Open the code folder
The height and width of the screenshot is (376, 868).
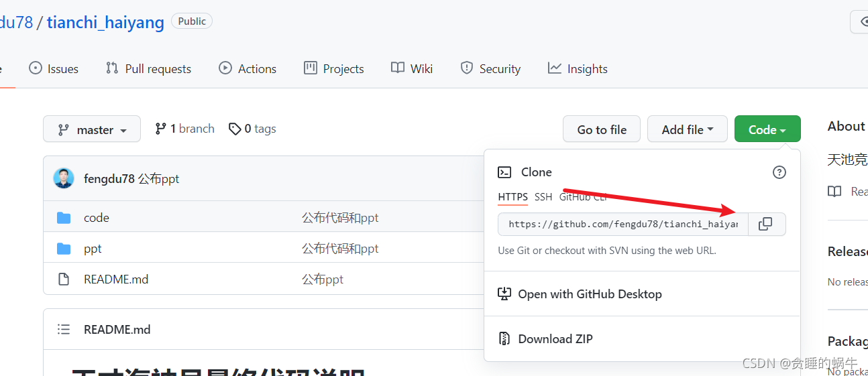click(x=97, y=218)
